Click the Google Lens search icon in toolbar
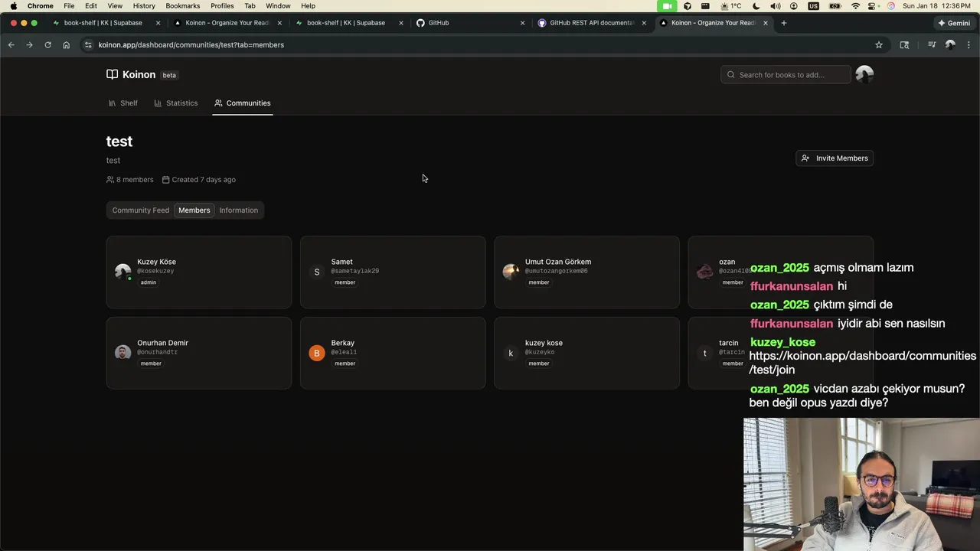This screenshot has width=980, height=551. (x=904, y=45)
